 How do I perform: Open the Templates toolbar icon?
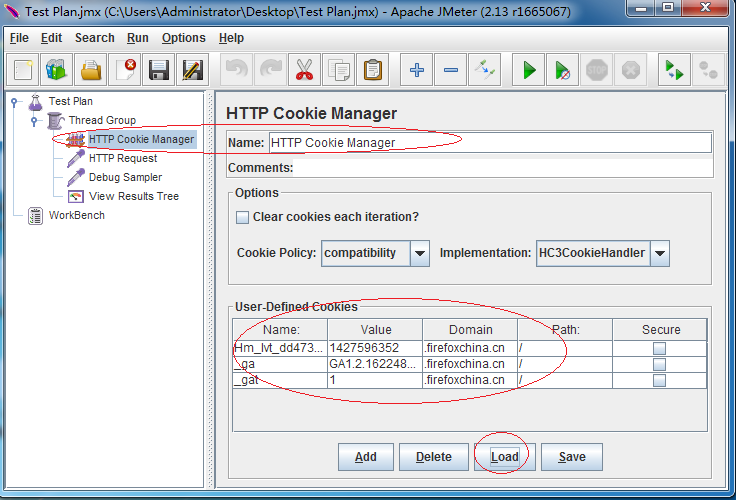pyautogui.click(x=57, y=70)
